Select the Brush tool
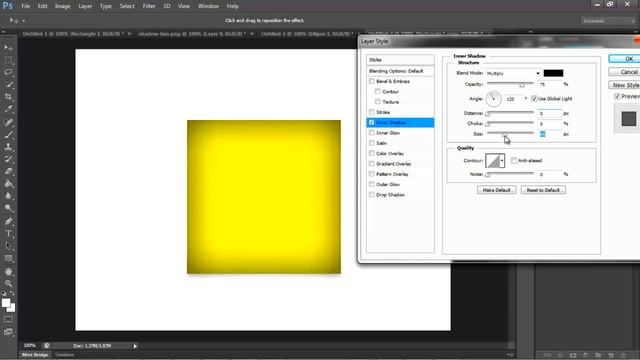This screenshot has width=640, height=360. 8,134
